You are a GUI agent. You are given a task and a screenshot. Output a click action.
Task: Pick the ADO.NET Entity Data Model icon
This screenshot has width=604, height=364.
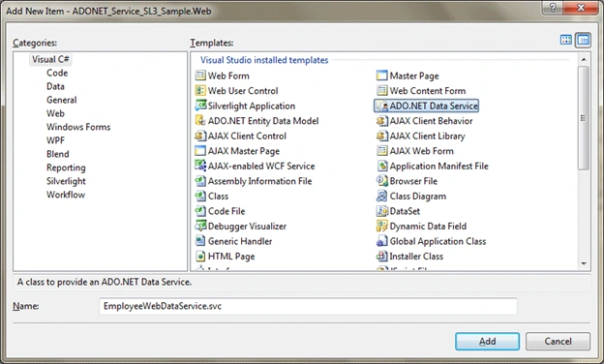[x=200, y=121]
